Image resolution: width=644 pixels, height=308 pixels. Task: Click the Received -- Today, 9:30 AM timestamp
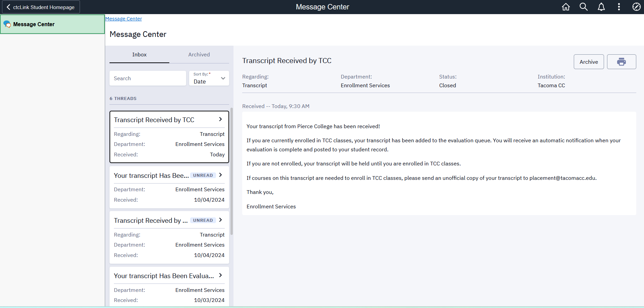click(x=276, y=106)
